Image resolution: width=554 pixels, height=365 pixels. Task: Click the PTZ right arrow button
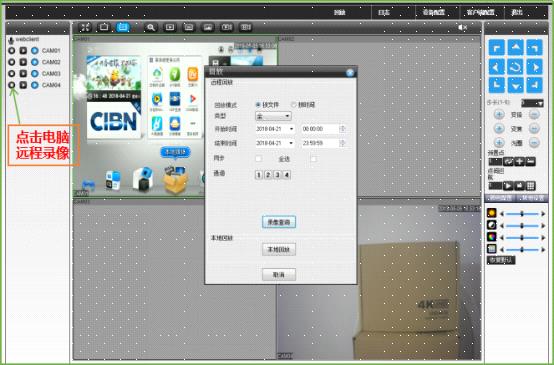pos(535,66)
